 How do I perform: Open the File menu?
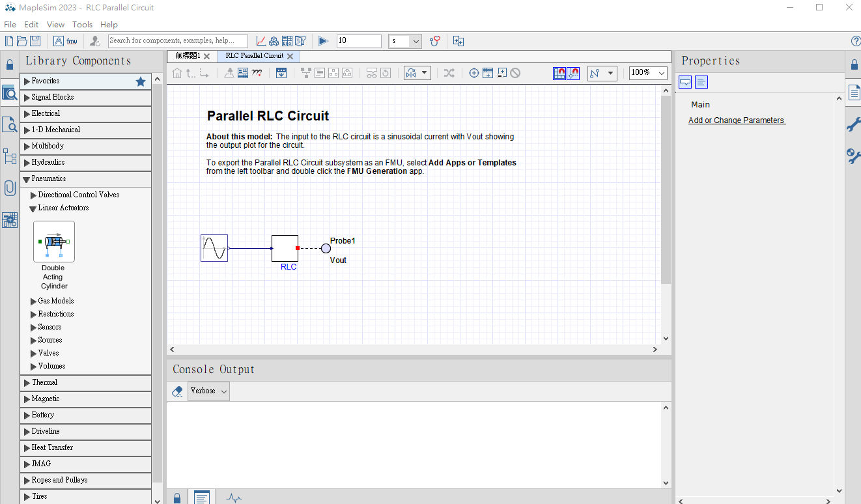[x=10, y=24]
